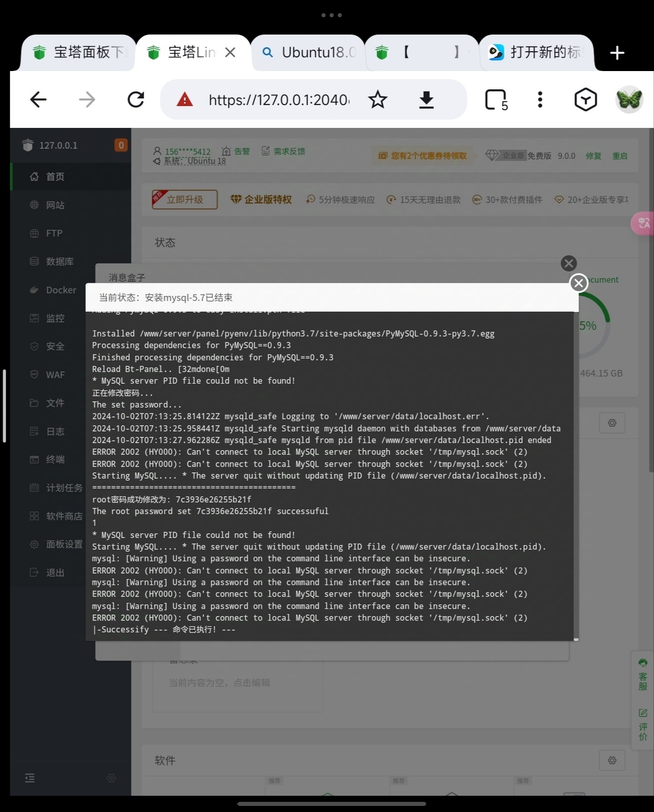Open the 告警 alerts link

coord(236,151)
